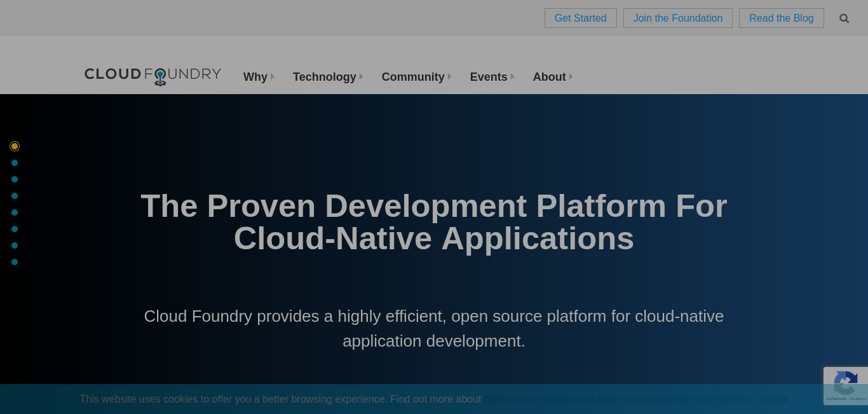The image size is (868, 414).
Task: Expand the About navigation menu
Action: point(553,77)
